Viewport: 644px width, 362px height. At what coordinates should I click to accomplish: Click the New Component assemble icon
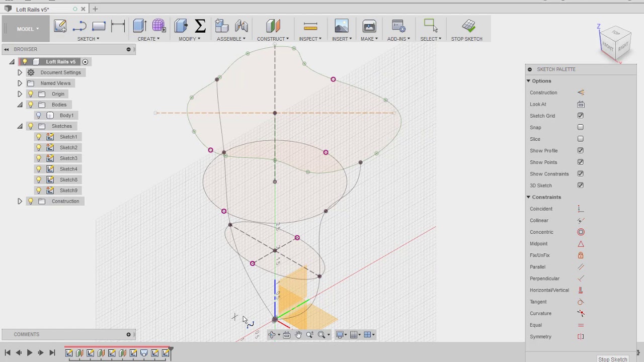(x=221, y=26)
